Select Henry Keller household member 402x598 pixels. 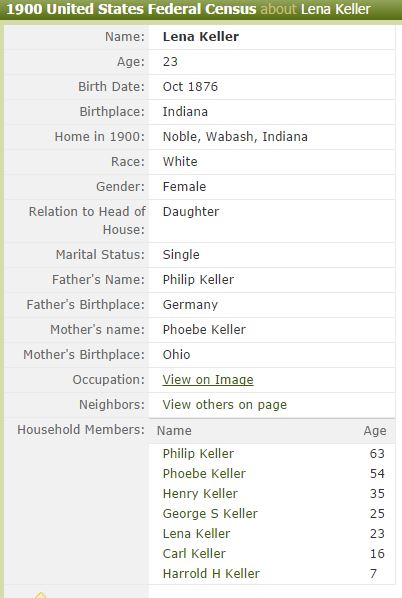[x=200, y=494]
